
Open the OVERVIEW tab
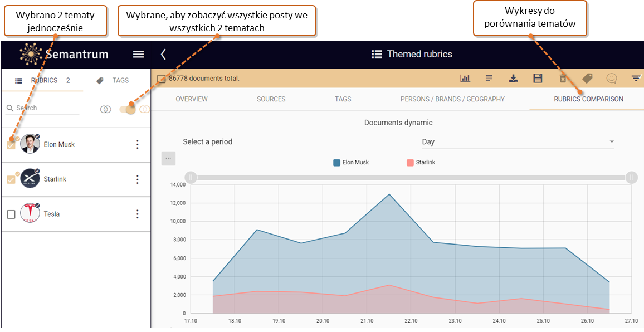click(192, 99)
